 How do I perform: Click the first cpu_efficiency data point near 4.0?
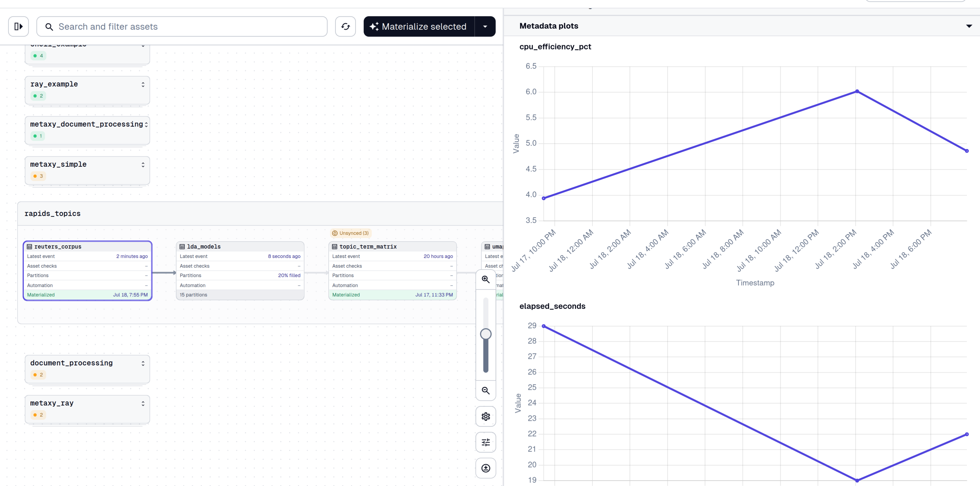tap(544, 198)
